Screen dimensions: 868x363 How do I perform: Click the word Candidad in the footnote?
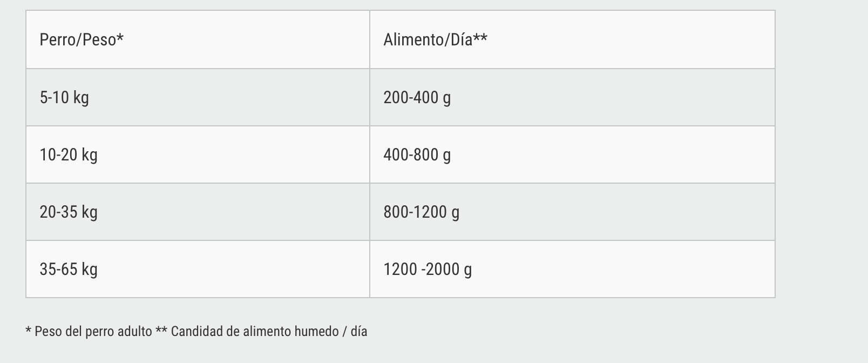(197, 332)
